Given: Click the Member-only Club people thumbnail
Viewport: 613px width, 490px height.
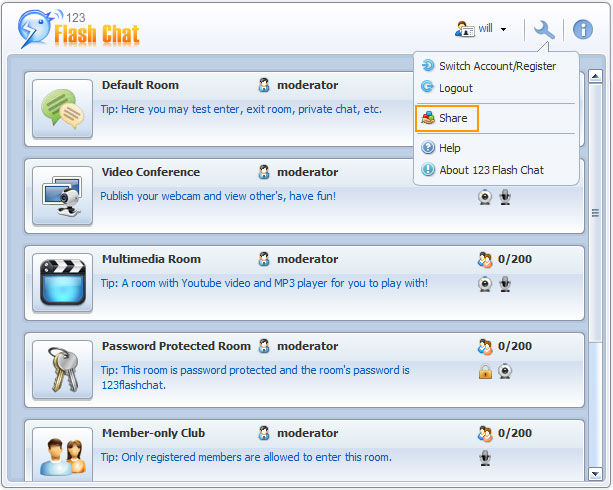Looking at the screenshot, I should pos(63,454).
